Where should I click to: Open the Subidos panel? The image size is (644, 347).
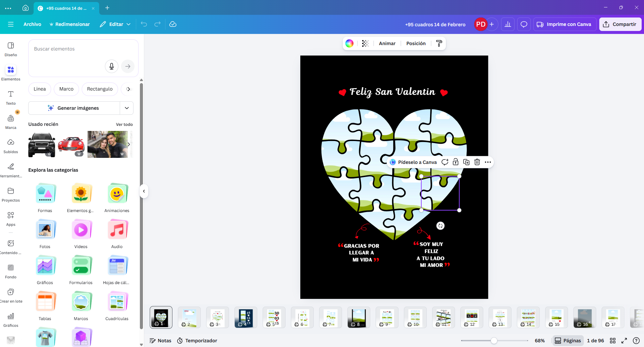(x=10, y=145)
